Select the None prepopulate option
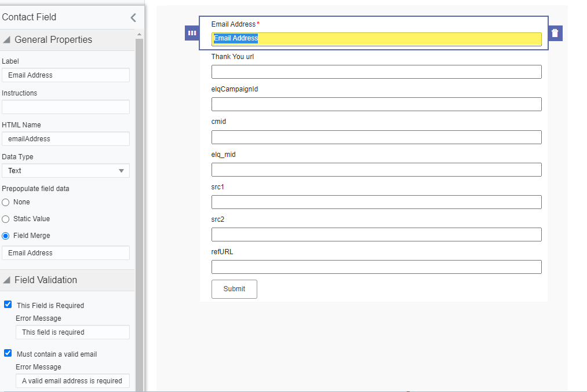The image size is (587, 392). pyautogui.click(x=6, y=203)
